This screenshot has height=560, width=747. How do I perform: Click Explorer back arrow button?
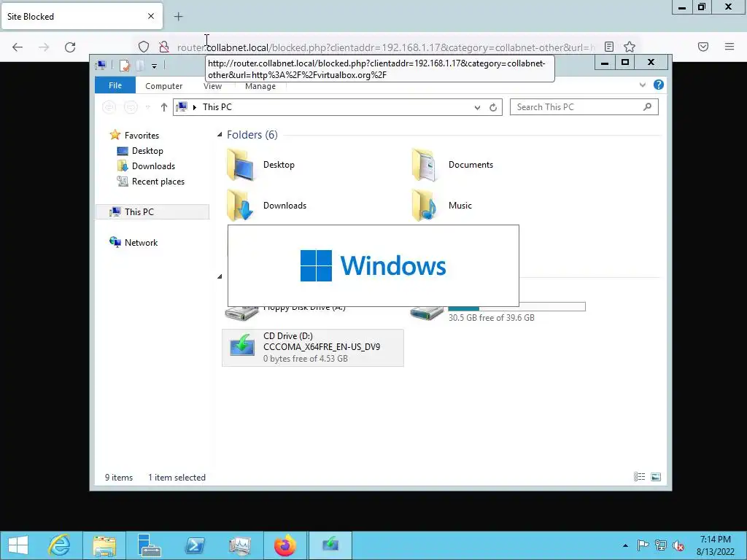click(109, 107)
